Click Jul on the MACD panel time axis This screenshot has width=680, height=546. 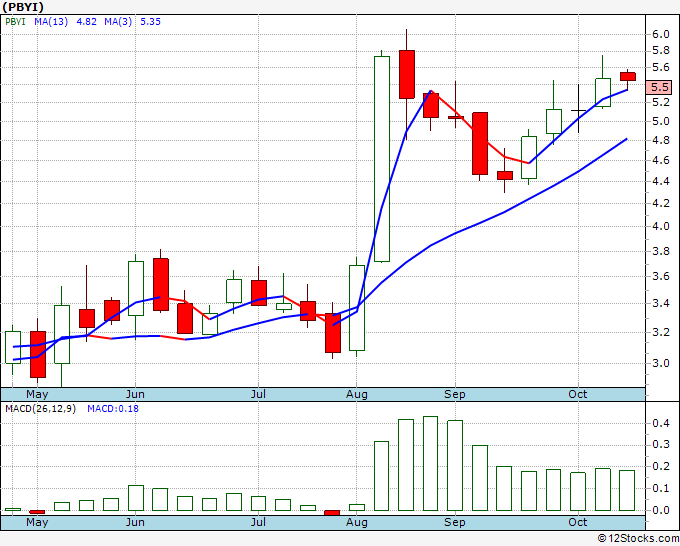(258, 523)
